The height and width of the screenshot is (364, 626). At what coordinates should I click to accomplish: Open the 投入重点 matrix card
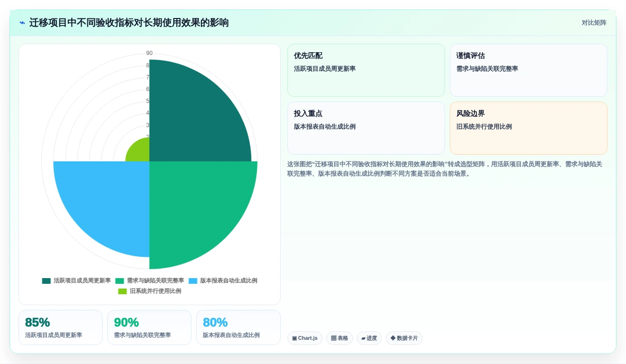tap(366, 128)
